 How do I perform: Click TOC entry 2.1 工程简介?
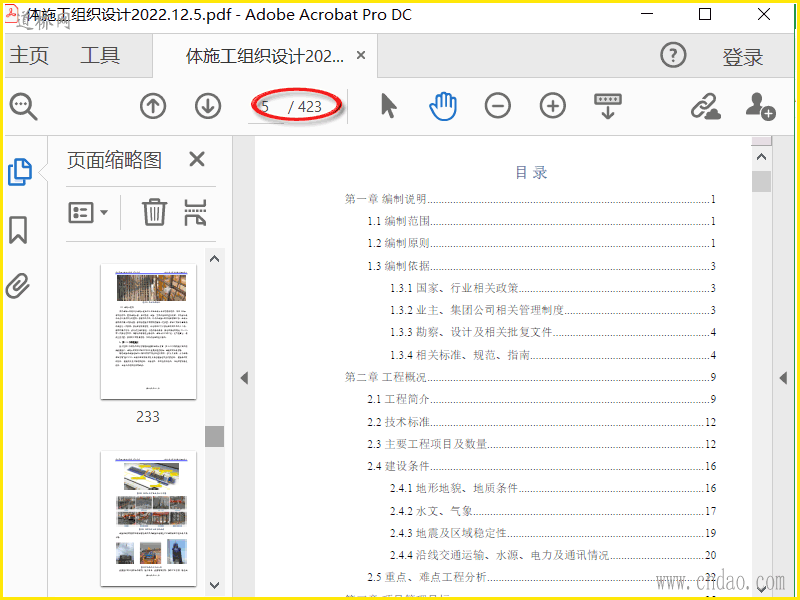(541, 399)
